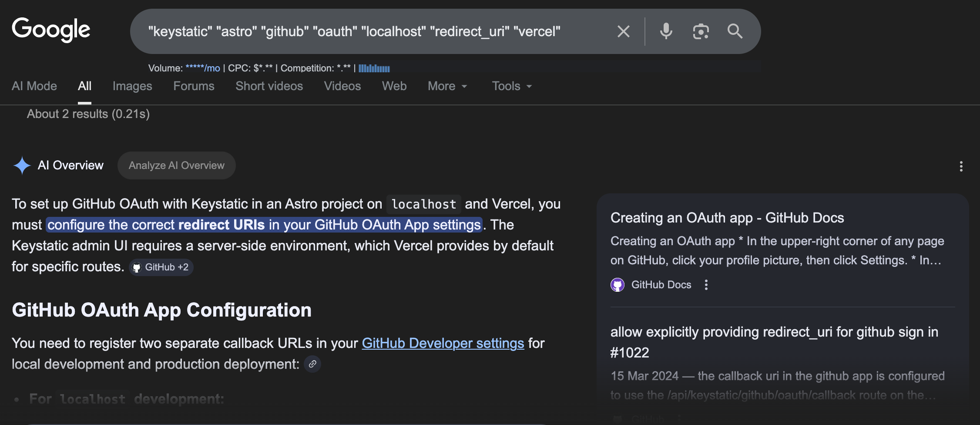Click the 'Creating an OAuth app * In the upper-right' snippet
The height and width of the screenshot is (425, 980).
click(x=777, y=251)
